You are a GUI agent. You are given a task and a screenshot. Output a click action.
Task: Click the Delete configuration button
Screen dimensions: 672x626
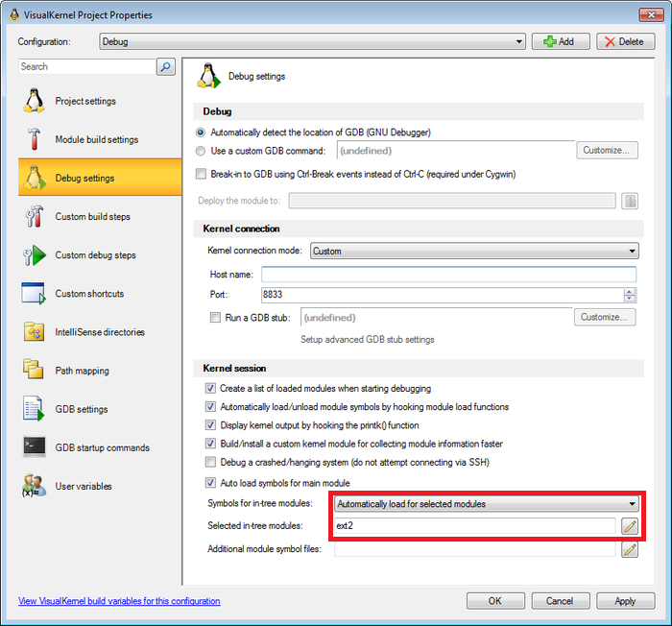pos(625,41)
